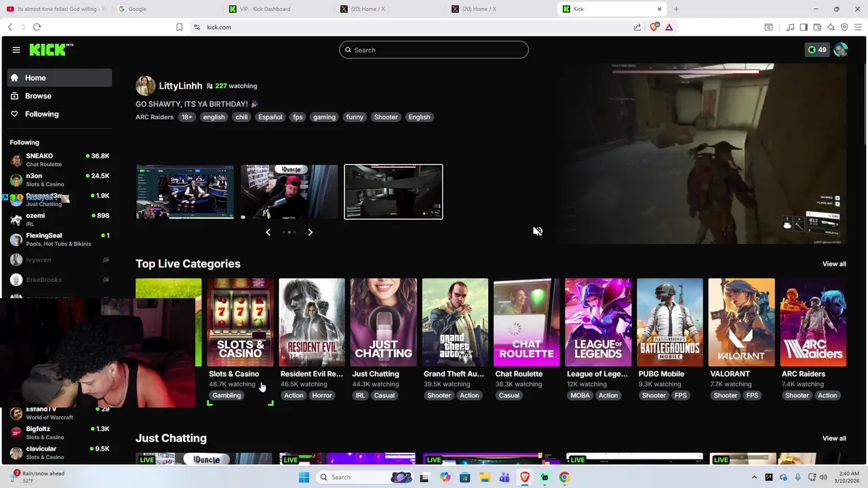The image size is (868, 488).
Task: Open the Kick points balance showing 49
Action: pyautogui.click(x=817, y=49)
